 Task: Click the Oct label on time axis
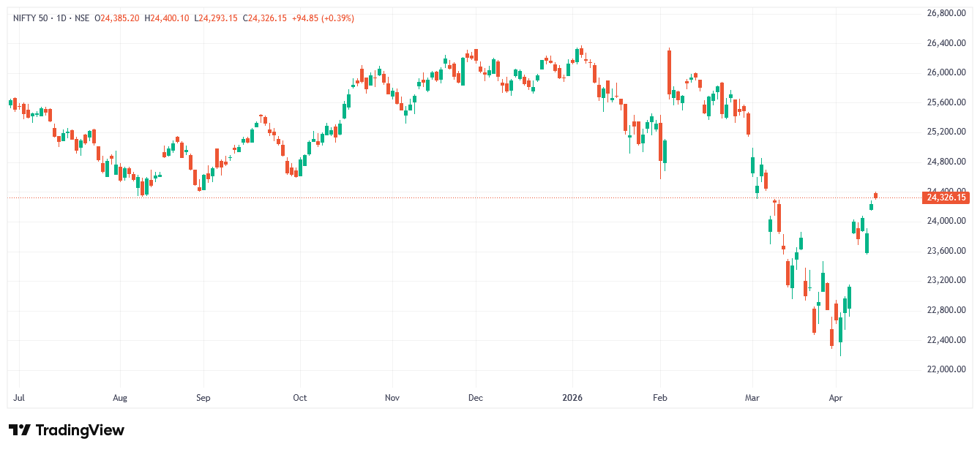[299, 398]
